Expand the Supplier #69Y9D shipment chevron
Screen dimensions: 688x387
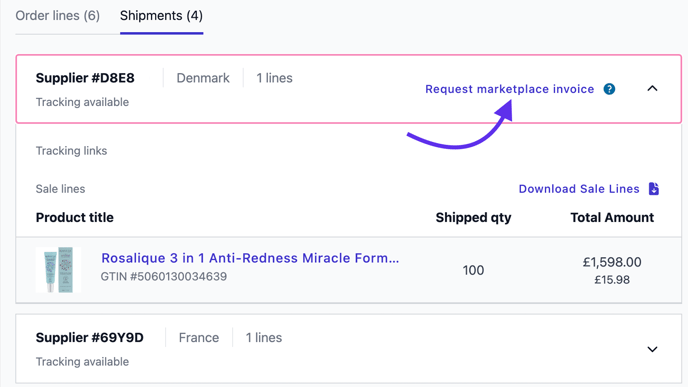tap(652, 349)
